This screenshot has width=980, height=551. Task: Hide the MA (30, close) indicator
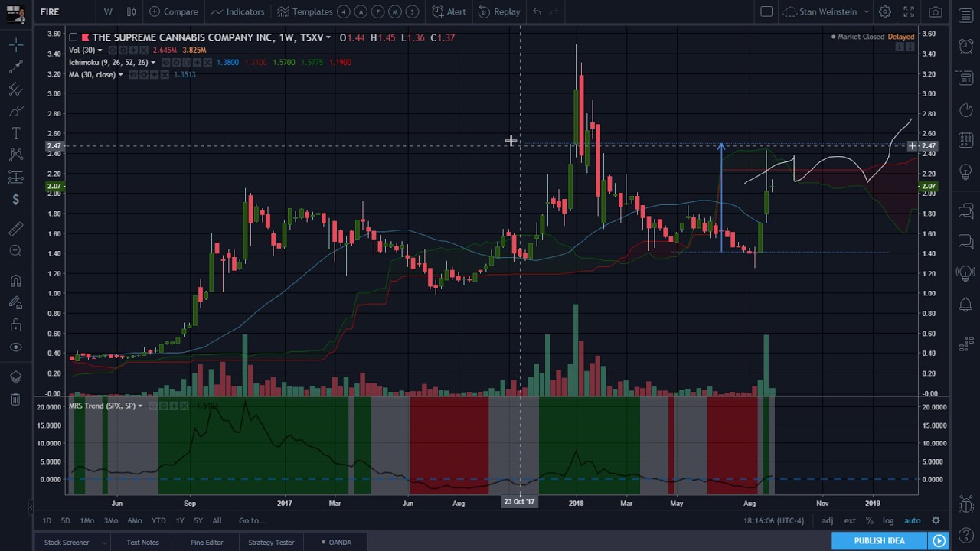[x=133, y=74]
